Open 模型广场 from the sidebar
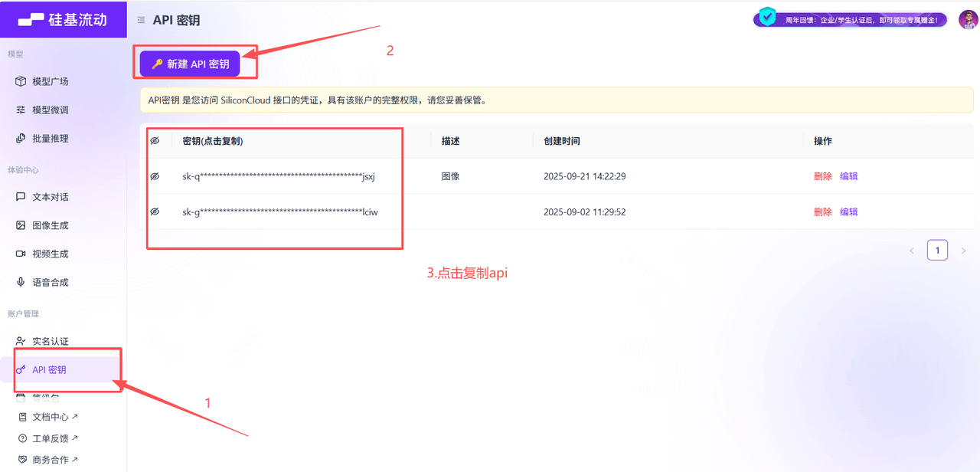Image resolution: width=980 pixels, height=472 pixels. coord(50,81)
